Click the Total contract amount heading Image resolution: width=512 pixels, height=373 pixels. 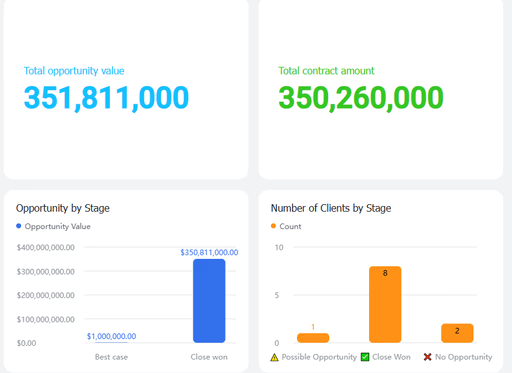point(326,71)
